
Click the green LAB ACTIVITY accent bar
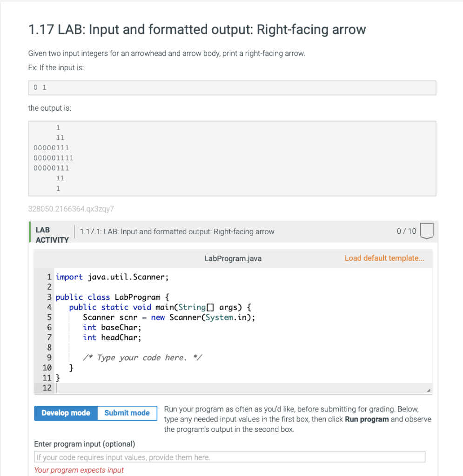(30, 231)
